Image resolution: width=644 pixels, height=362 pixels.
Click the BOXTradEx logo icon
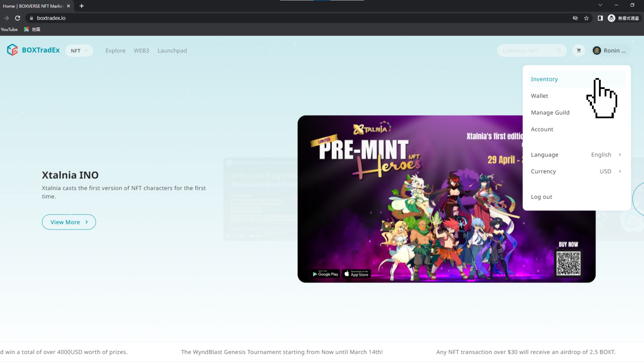click(12, 50)
